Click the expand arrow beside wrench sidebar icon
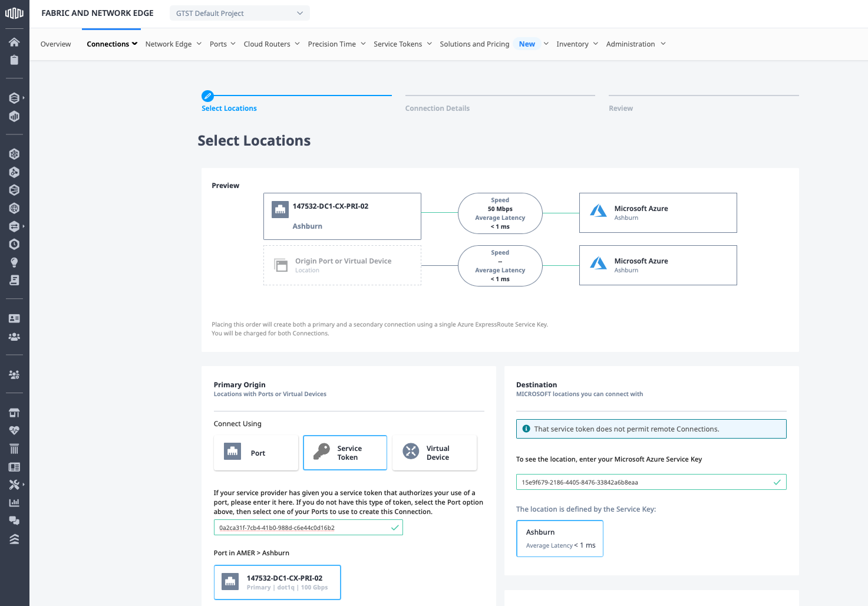 pyautogui.click(x=24, y=485)
